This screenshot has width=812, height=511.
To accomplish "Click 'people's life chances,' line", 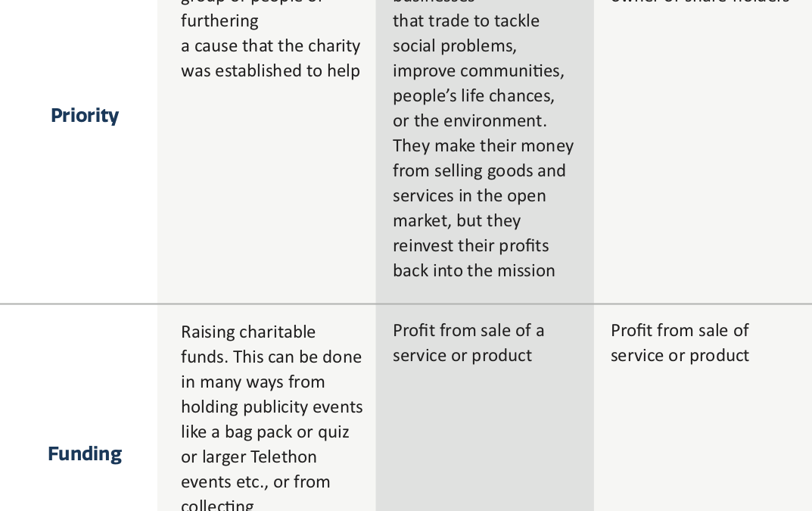I will 473,96.
